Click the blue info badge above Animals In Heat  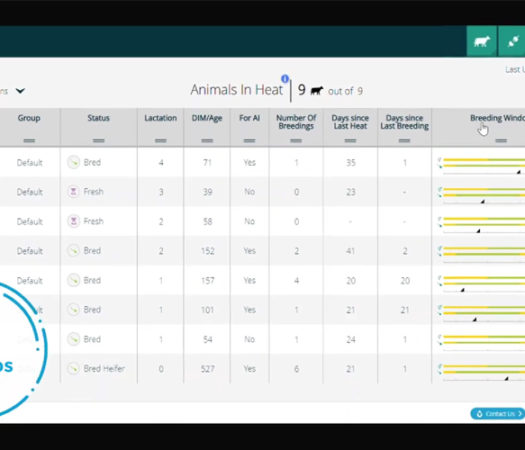tap(285, 79)
